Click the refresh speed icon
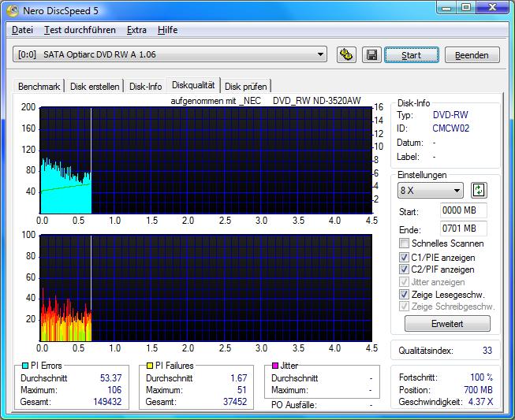Viewport: 515px width, 420px height. (x=479, y=191)
